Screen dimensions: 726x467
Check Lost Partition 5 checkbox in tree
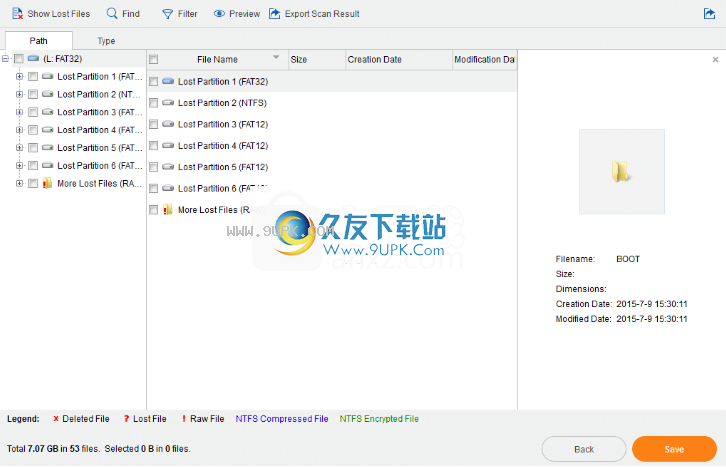click(x=33, y=148)
